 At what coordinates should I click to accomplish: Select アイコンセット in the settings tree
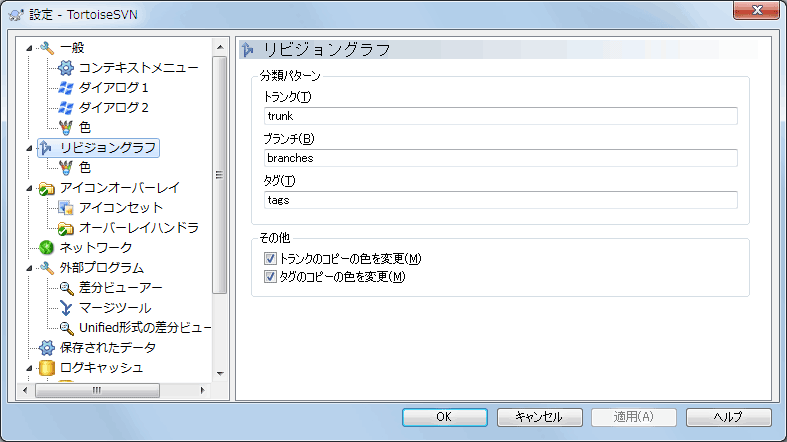(121, 208)
